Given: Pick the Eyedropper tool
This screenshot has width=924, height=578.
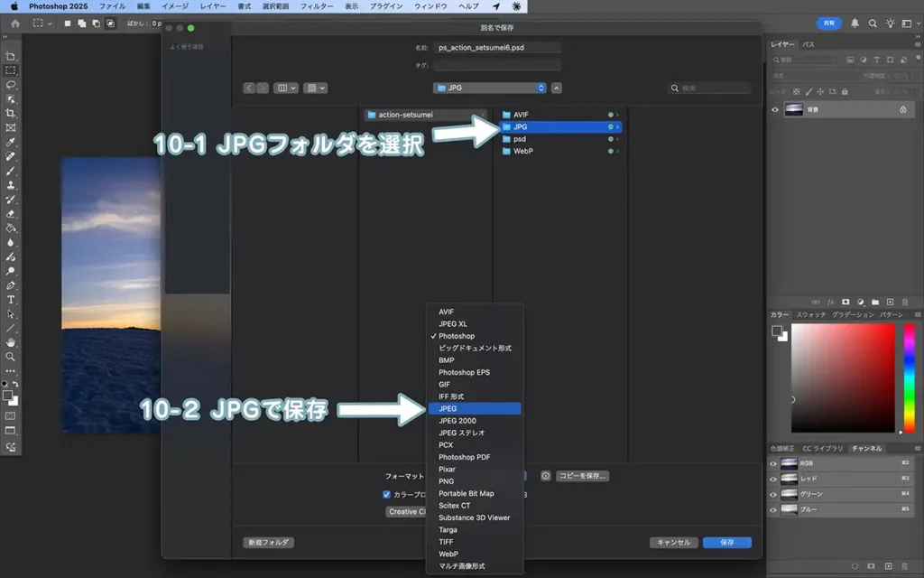Looking at the screenshot, I should pos(11,142).
